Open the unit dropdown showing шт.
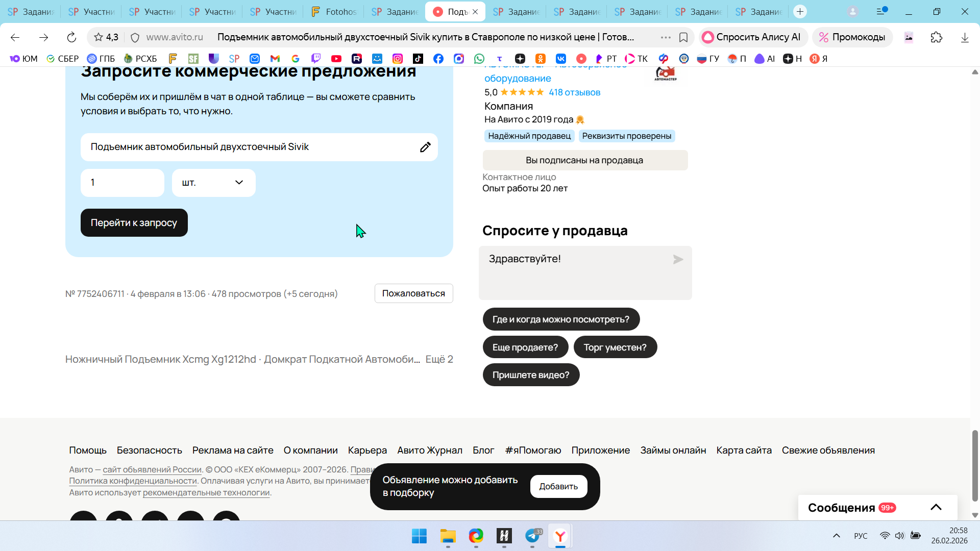Viewport: 980px width, 551px height. coord(213,183)
